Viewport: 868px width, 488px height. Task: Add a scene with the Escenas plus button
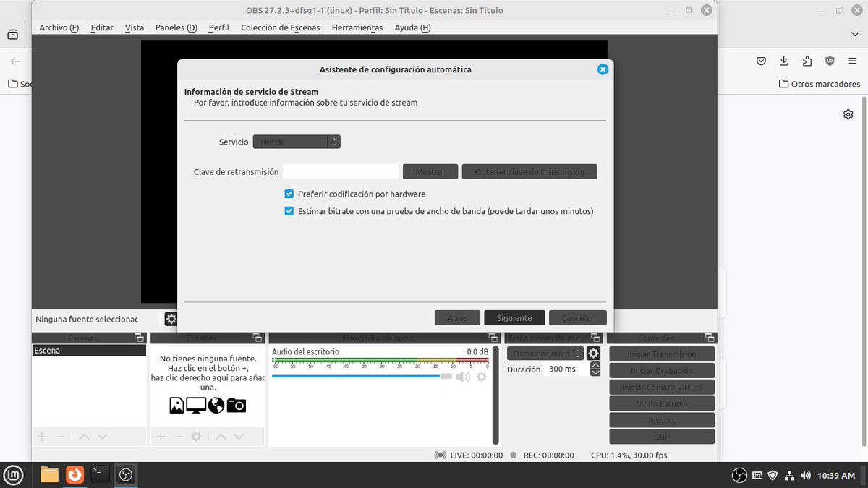[42, 437]
